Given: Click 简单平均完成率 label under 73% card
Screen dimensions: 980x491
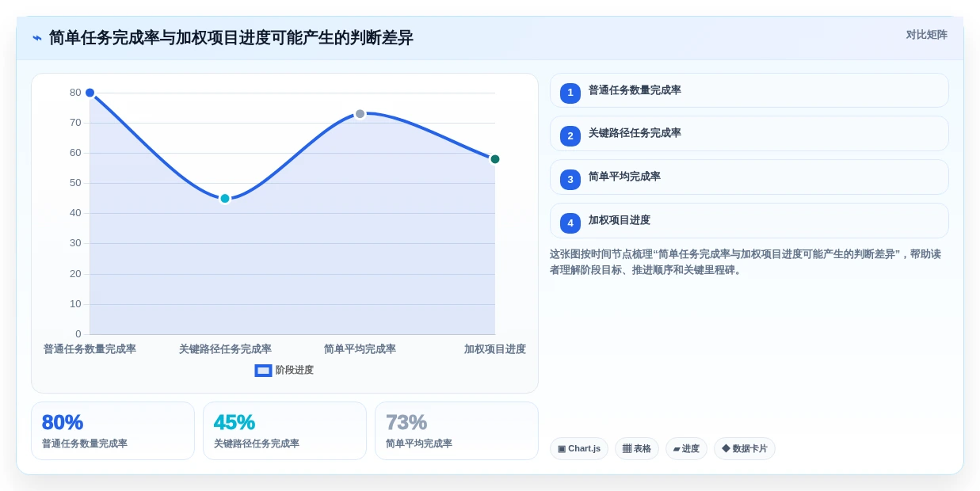Looking at the screenshot, I should click(x=419, y=443).
